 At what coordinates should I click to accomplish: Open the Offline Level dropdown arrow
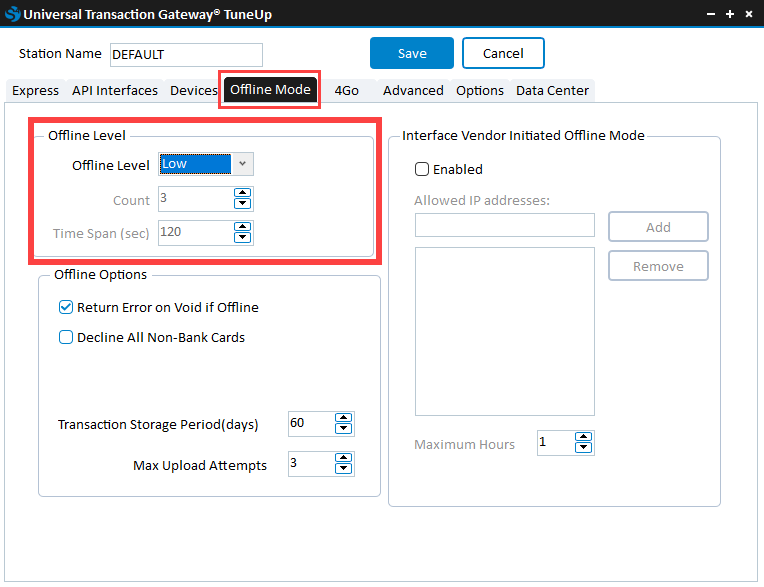[x=242, y=164]
